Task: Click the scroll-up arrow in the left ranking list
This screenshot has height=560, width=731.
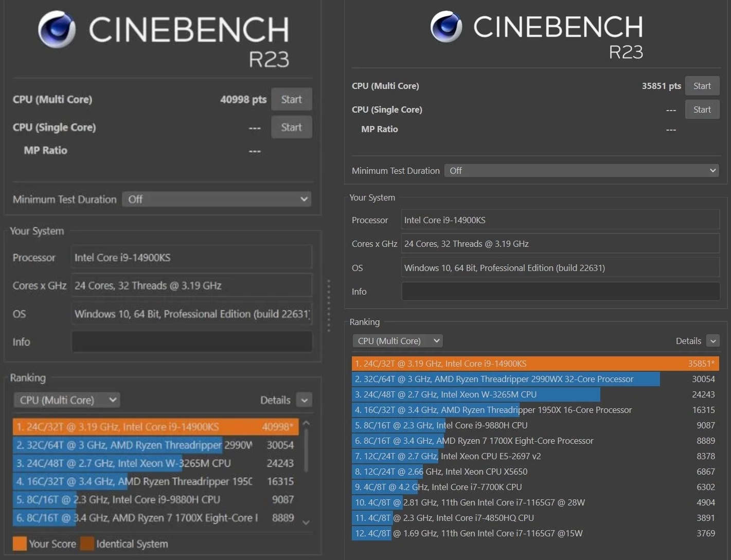Action: [x=306, y=423]
